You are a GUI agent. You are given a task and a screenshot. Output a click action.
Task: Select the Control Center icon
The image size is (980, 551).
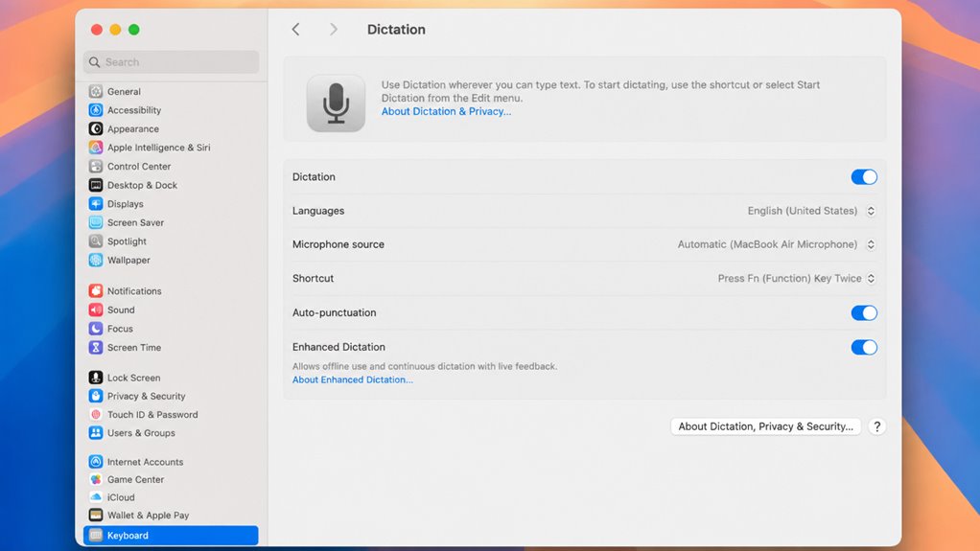click(96, 166)
